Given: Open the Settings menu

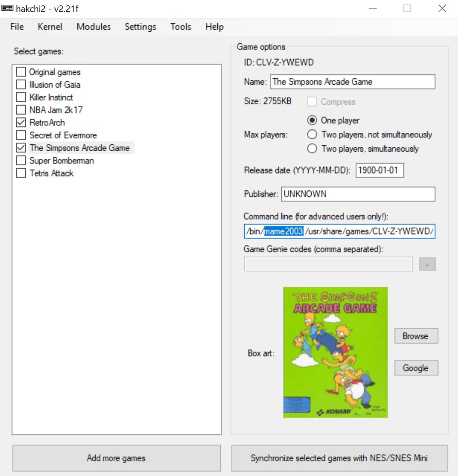Looking at the screenshot, I should [x=140, y=27].
